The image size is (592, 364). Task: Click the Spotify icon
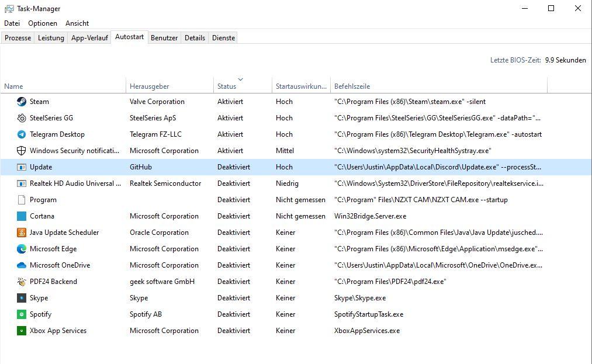[x=22, y=314]
